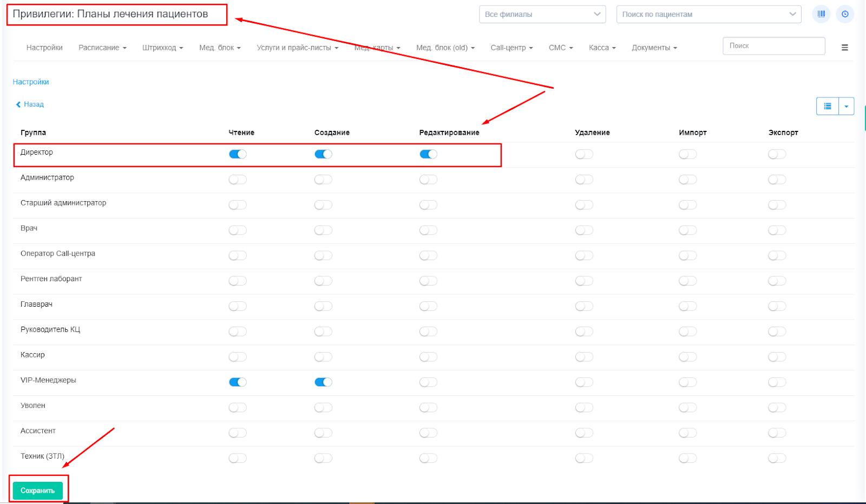This screenshot has height=504, width=866.
Task: Click the Импорт column header
Action: pyautogui.click(x=693, y=132)
